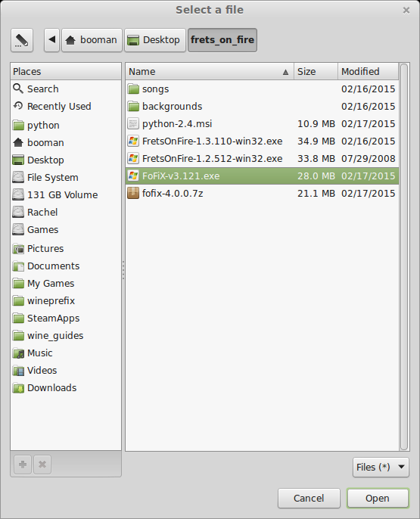Open the Videos folder icon
This screenshot has height=519, width=420.
click(18, 370)
